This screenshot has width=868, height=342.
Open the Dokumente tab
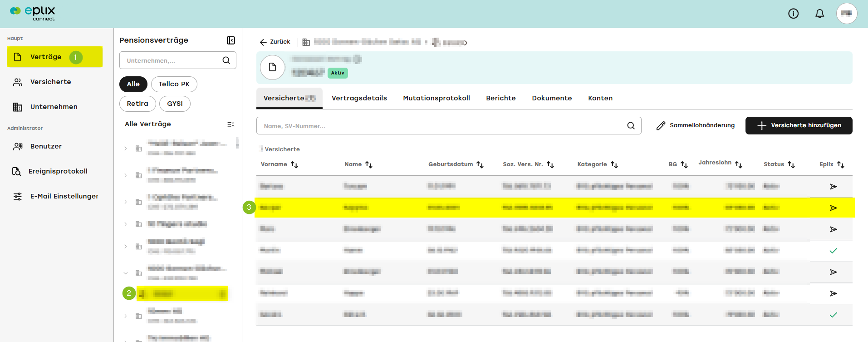click(552, 98)
